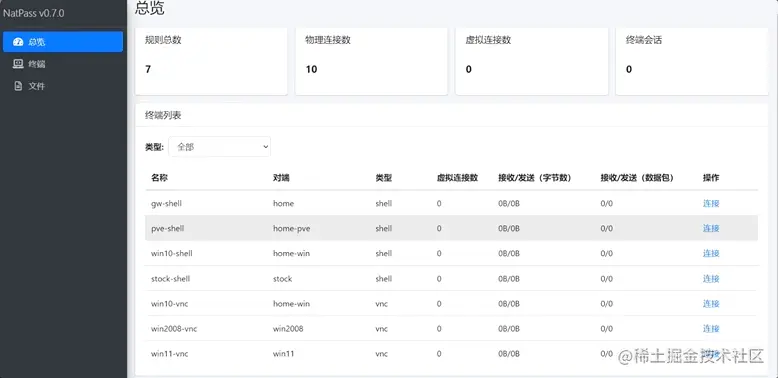Click the terminal icon beside 终端

(x=18, y=64)
